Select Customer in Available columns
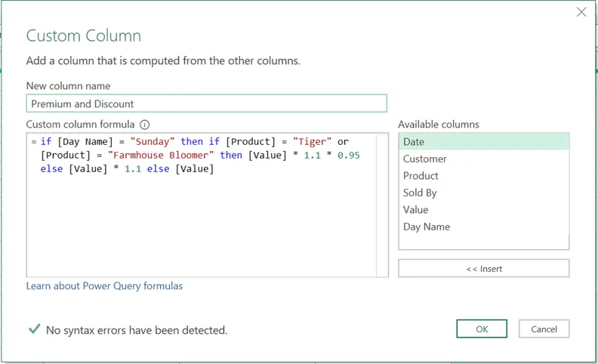Image resolution: width=598 pixels, height=364 pixels. (483, 159)
